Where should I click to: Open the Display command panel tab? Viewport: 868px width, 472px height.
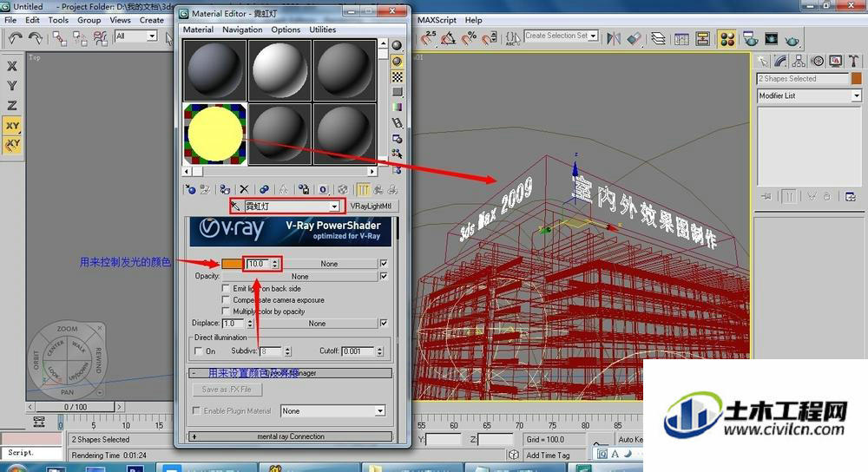[836, 61]
